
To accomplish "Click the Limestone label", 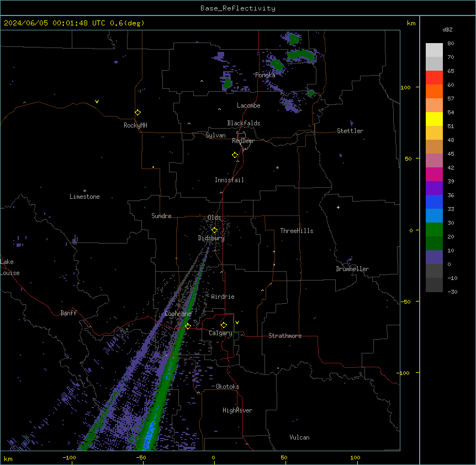I will pos(84,197).
